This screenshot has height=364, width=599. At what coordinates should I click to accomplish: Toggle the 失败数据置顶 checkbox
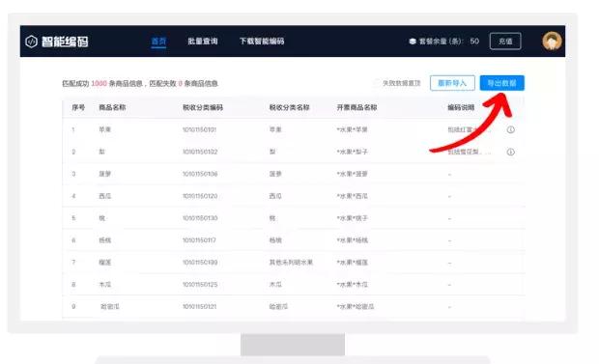pyautogui.click(x=377, y=83)
